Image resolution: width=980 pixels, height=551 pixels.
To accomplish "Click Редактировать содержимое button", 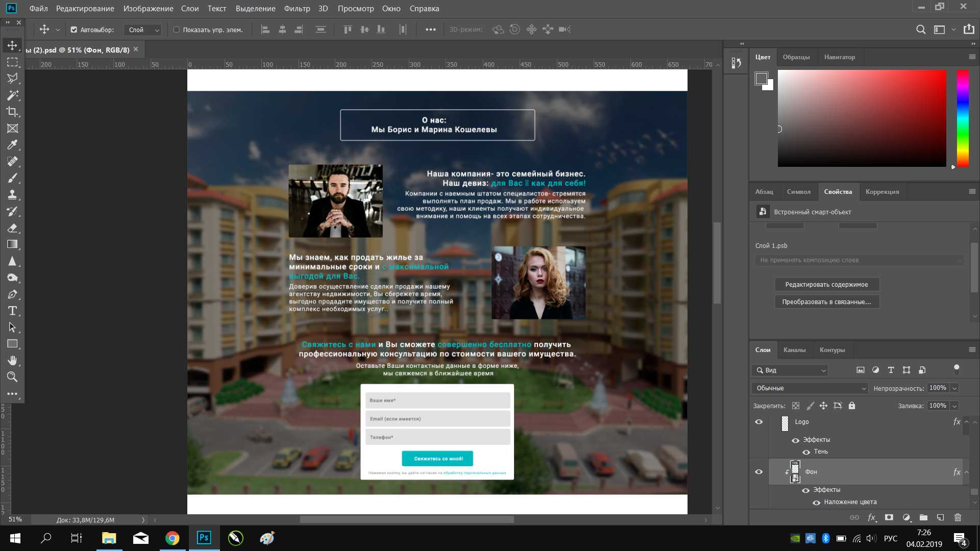I will [826, 285].
